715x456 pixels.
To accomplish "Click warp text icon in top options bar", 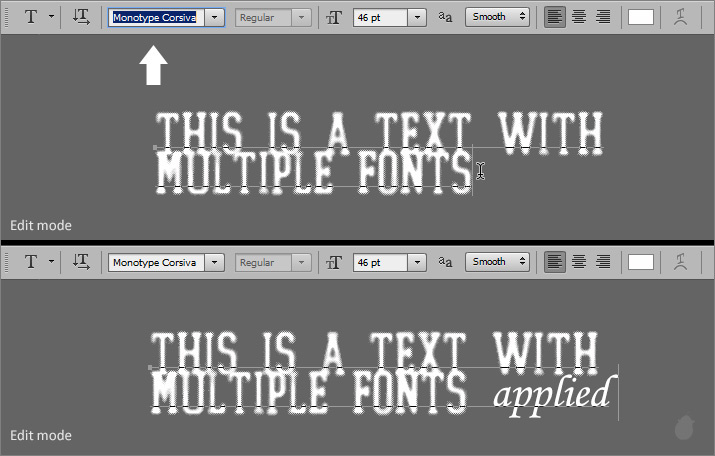I will (682, 17).
